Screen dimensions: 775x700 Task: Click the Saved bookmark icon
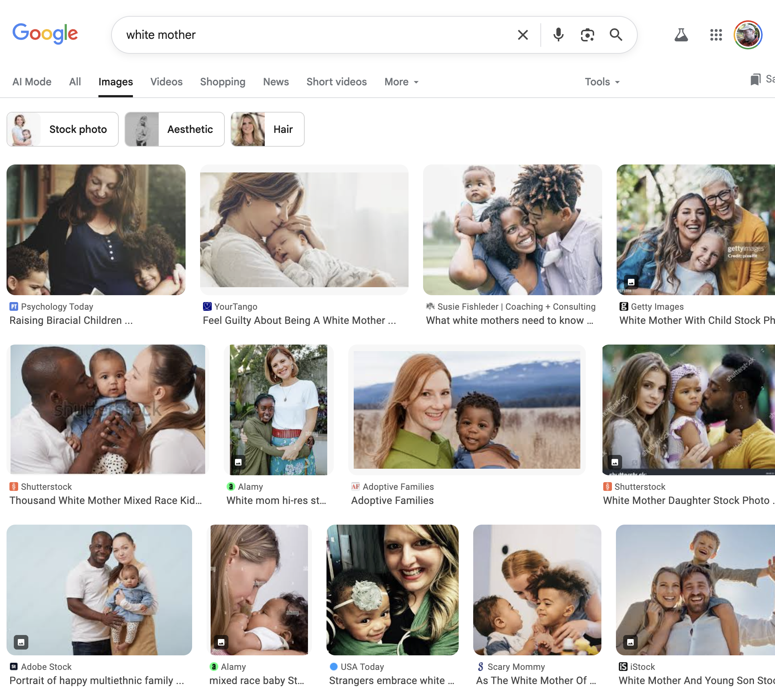pyautogui.click(x=755, y=80)
